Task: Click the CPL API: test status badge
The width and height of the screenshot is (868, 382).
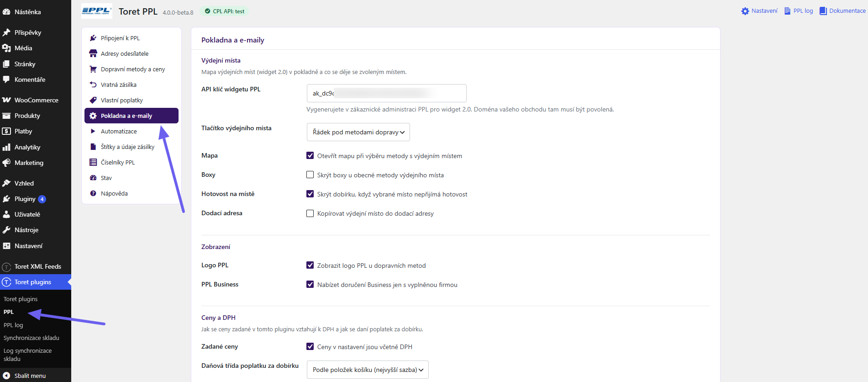Action: (224, 11)
